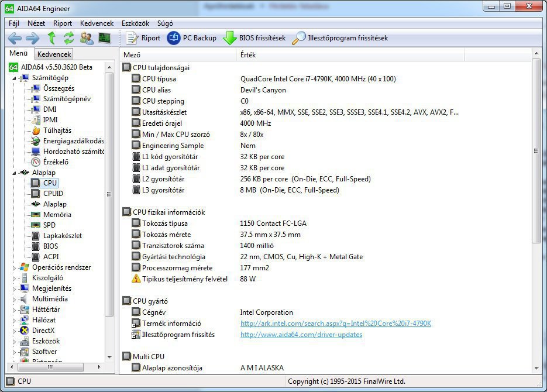
Task: Expand the Hálózat node
Action: 14,321
